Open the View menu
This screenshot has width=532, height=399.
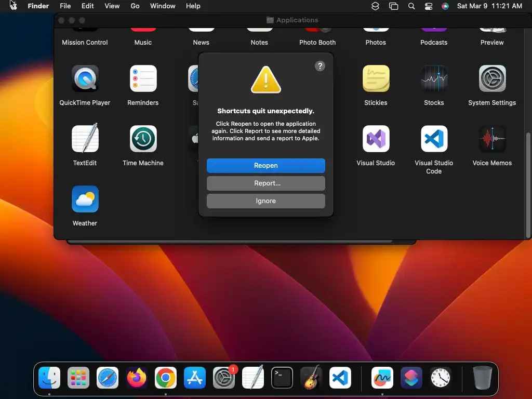click(112, 6)
